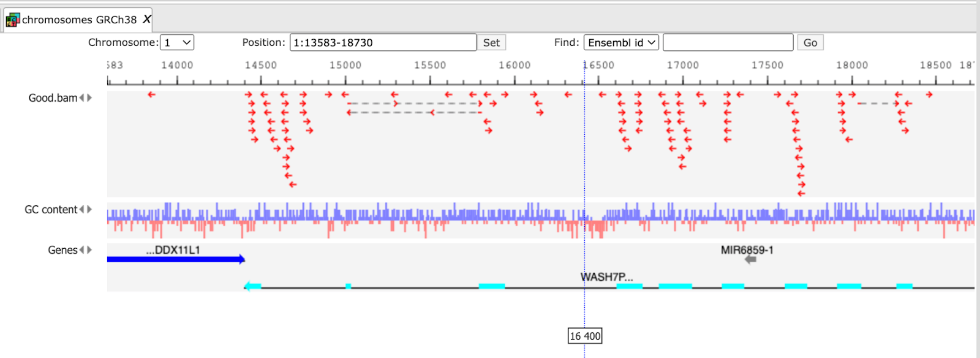
Task: Click the left arrow beside GC content
Action: pyautogui.click(x=82, y=210)
